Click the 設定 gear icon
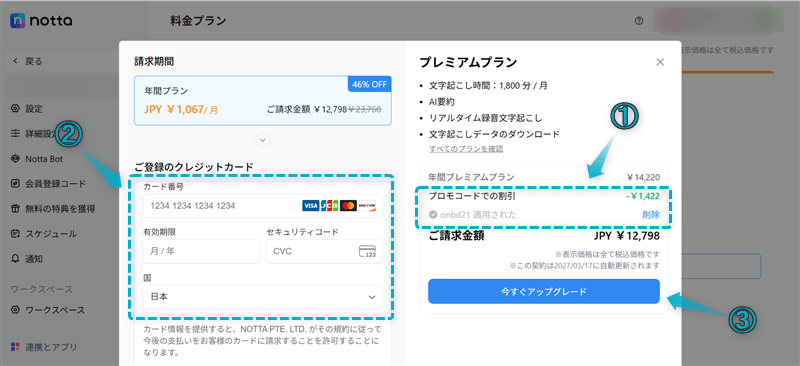This screenshot has width=800, height=366. pos(15,109)
